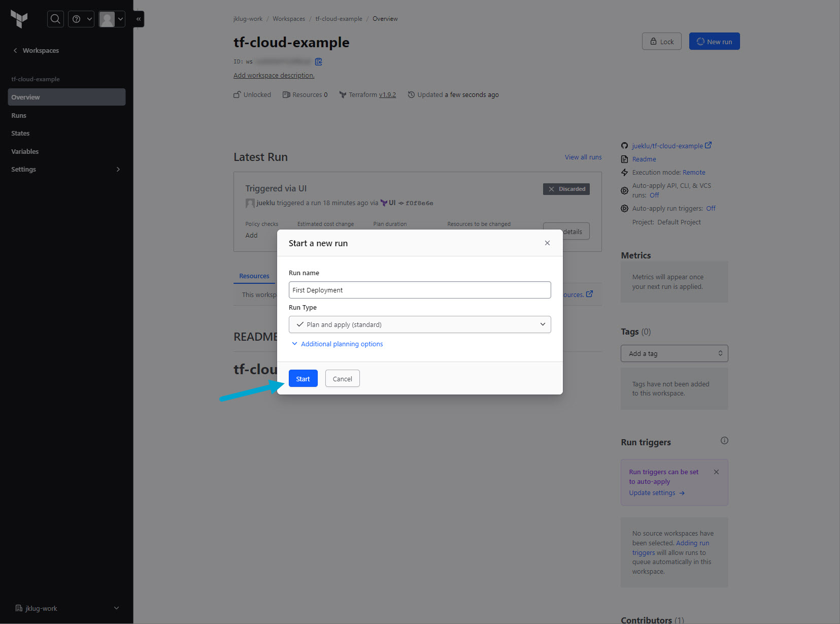Open Run triggers info icon
The image size is (840, 624).
pos(724,441)
